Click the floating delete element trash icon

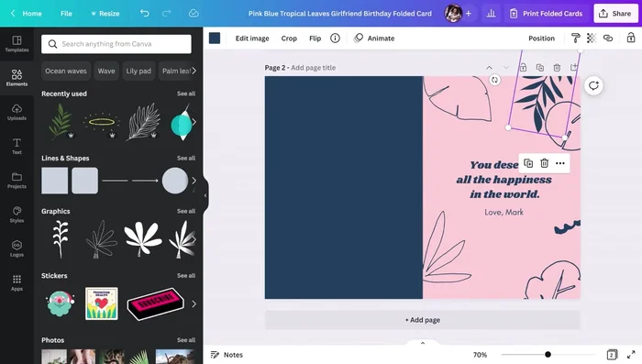544,163
